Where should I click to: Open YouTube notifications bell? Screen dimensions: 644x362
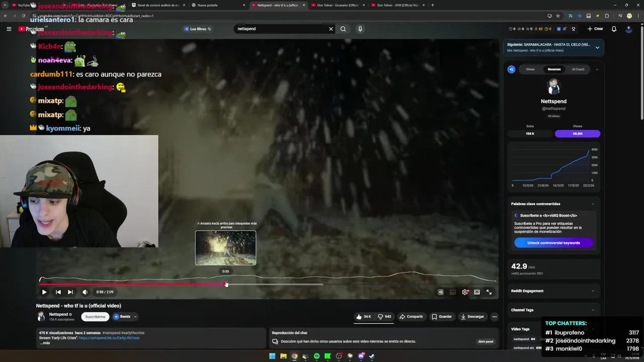(614, 29)
